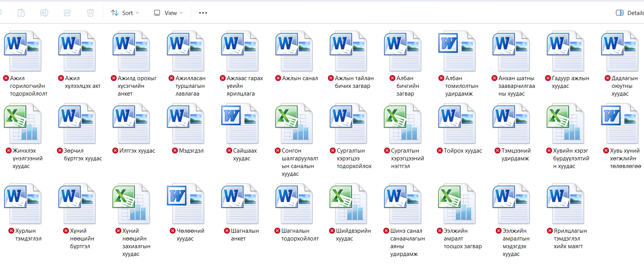Select the 'Мэдэгдэл' Word document

point(185,124)
